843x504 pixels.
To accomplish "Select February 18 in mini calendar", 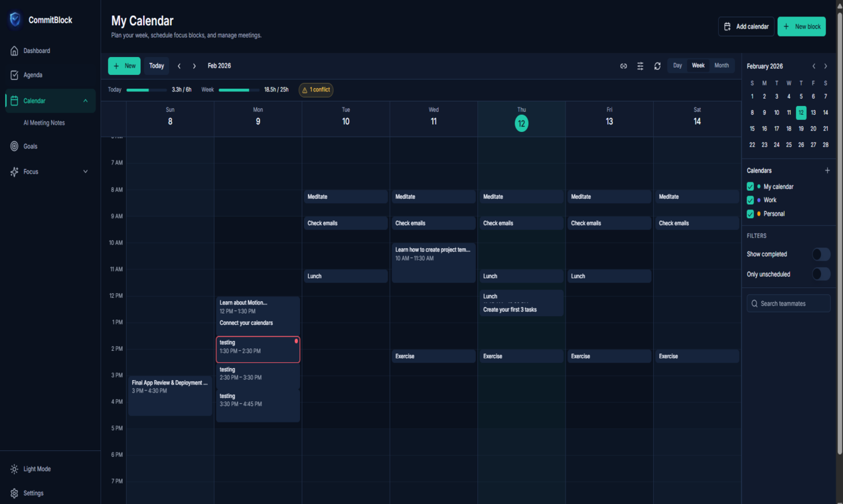I will coord(789,129).
